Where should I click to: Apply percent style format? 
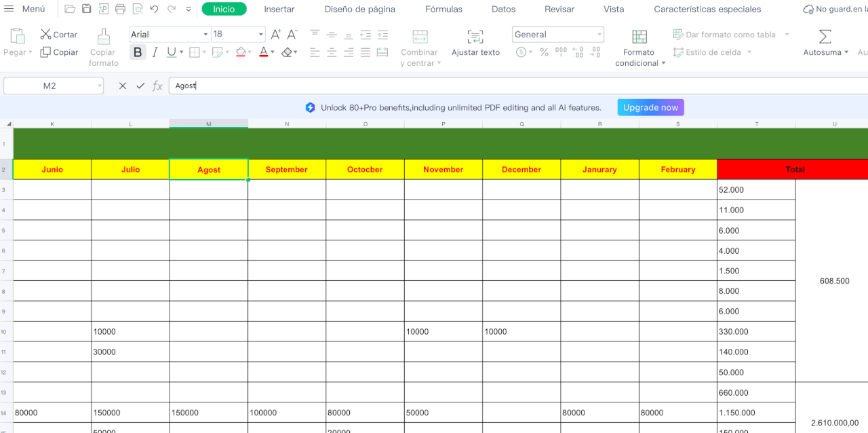click(544, 52)
